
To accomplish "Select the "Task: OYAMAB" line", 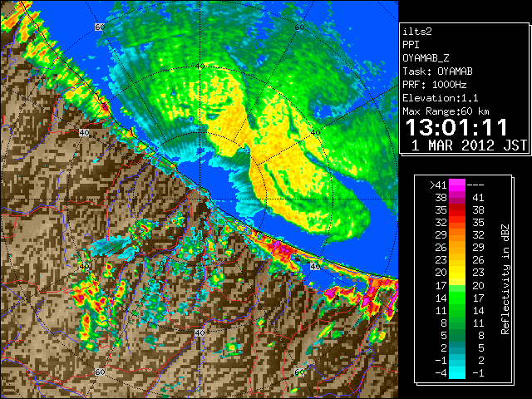I will click(437, 71).
